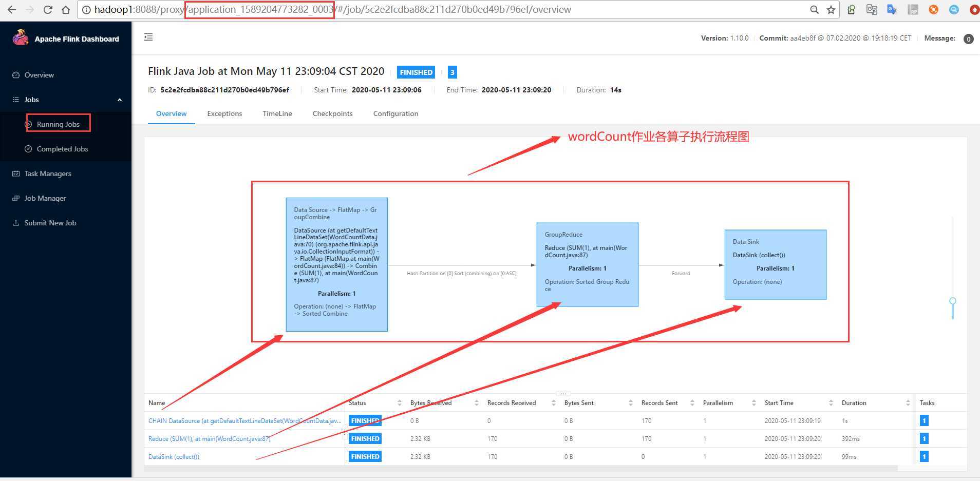Click the table horizontal scrollbar
This screenshot has width=980, height=481.
[521, 468]
